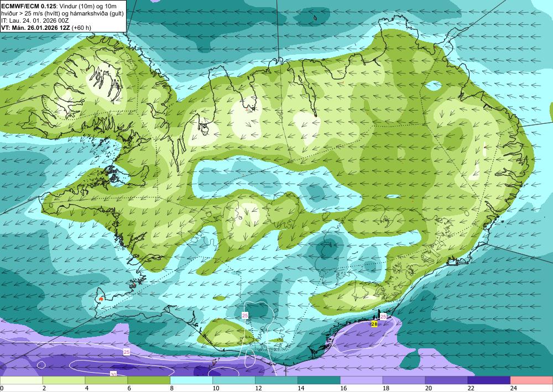Screen dimensions: 553x392
Task: Choose the medium teal 12–14 m/s legend swatch
Action: pyautogui.click(x=276, y=380)
